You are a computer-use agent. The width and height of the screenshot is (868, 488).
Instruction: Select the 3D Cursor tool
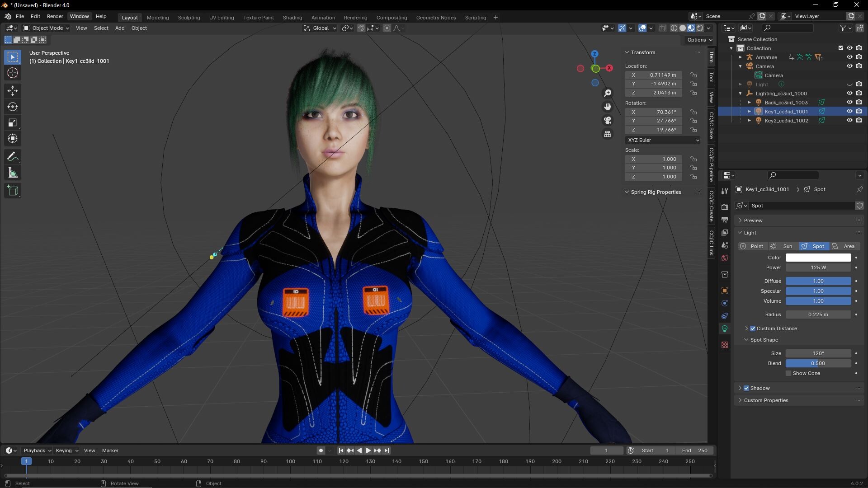[x=13, y=73]
